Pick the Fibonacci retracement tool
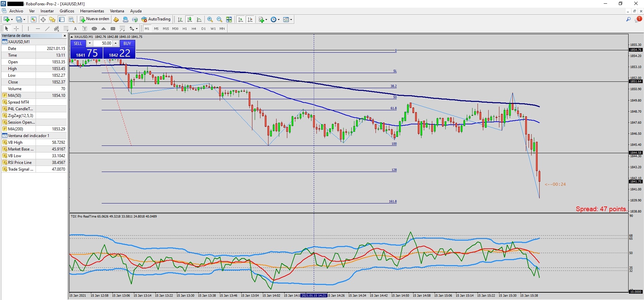 [x=66, y=29]
